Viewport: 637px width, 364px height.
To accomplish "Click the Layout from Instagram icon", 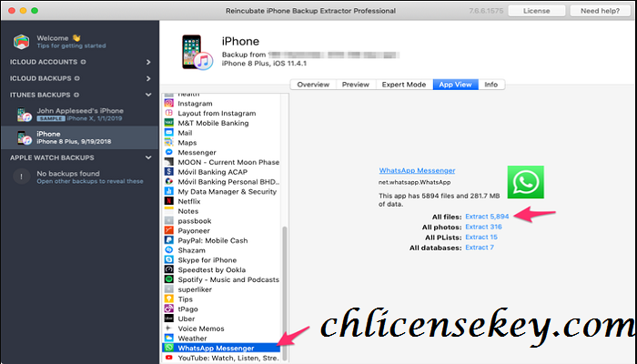I will point(169,113).
